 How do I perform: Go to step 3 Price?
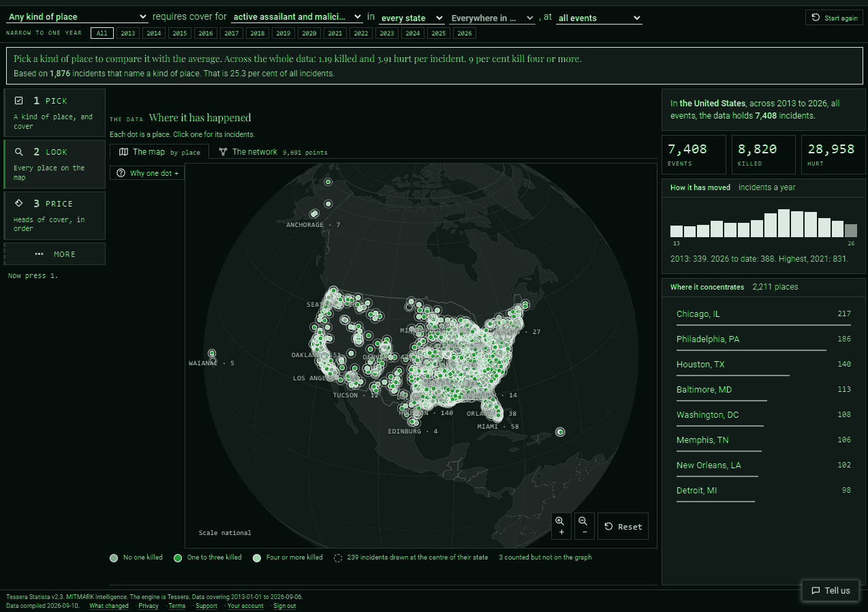55,215
